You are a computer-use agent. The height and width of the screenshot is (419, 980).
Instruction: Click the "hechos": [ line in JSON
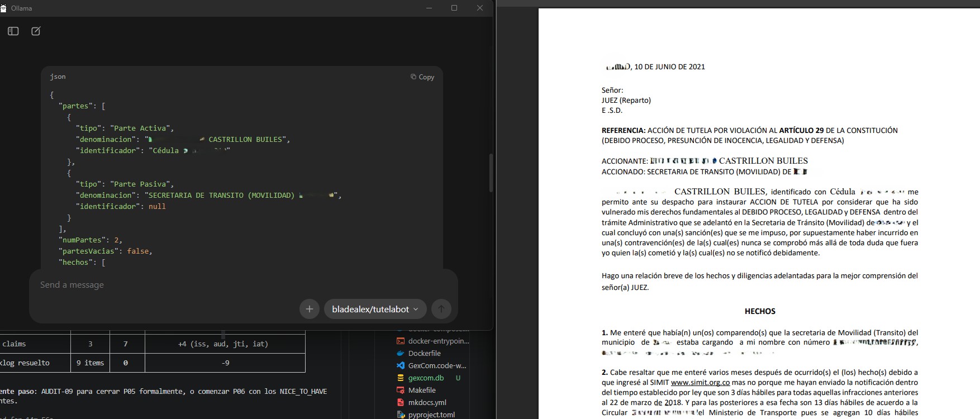pyautogui.click(x=82, y=262)
